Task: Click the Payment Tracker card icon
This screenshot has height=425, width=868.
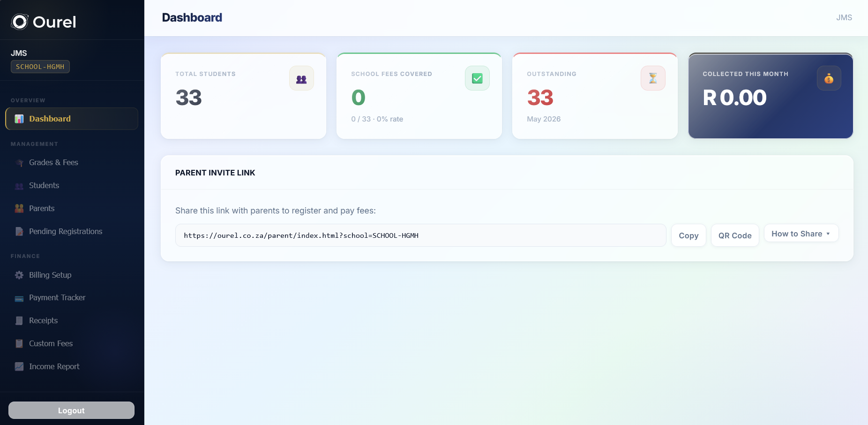Action: (x=19, y=298)
